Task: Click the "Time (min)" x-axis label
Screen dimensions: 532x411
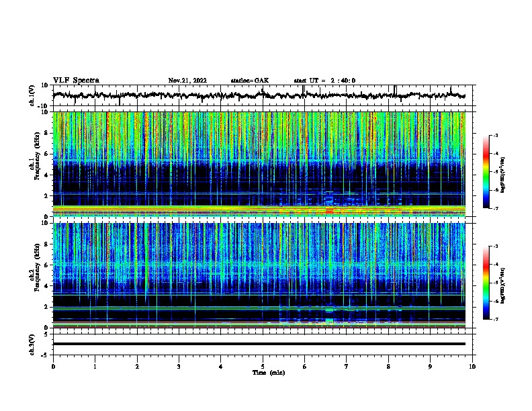Action: click(x=269, y=373)
